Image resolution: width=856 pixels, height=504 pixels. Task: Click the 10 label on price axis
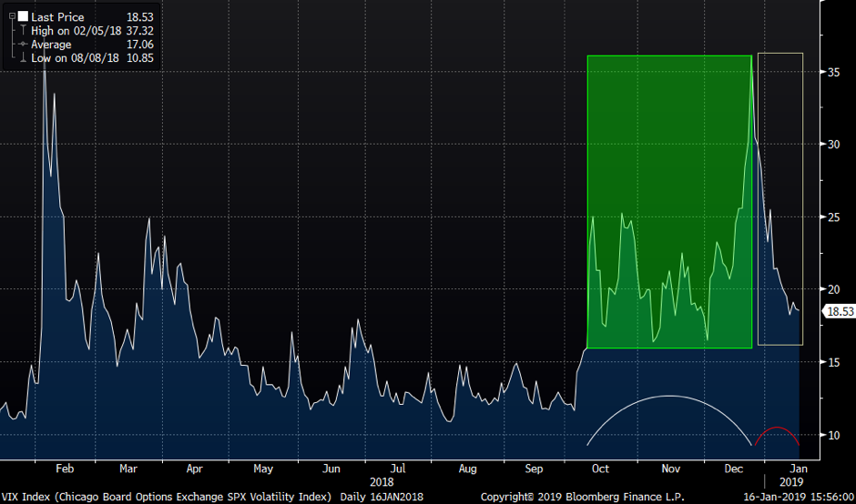833,435
